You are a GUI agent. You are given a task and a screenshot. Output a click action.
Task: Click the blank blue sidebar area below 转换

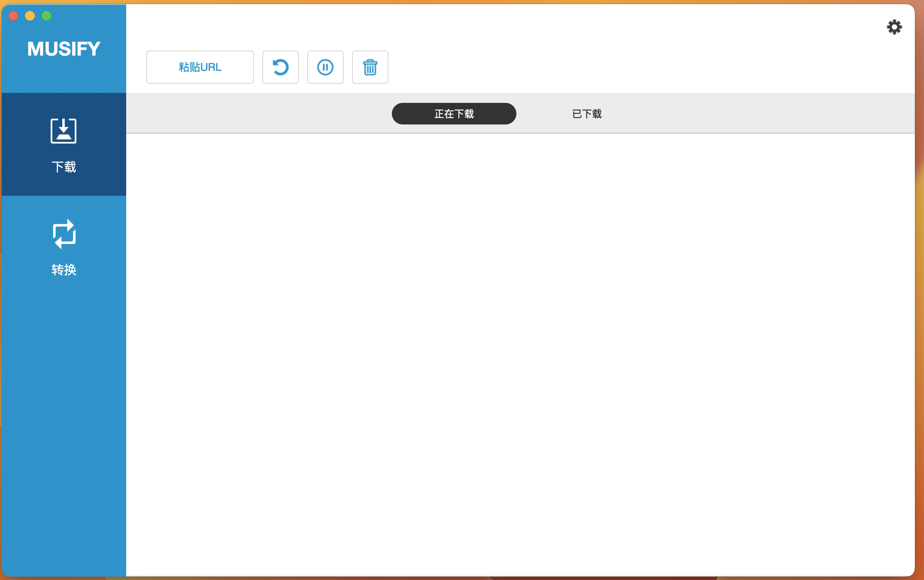pos(64,415)
